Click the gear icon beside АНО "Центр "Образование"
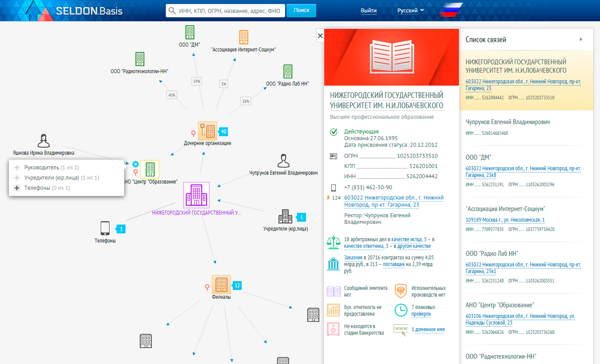This screenshot has width=600, height=364. tap(135, 164)
